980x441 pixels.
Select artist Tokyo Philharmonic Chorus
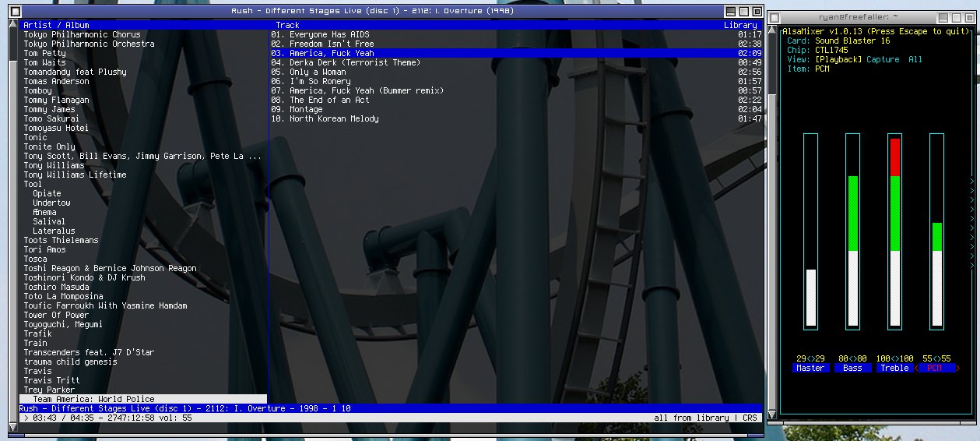click(x=82, y=34)
